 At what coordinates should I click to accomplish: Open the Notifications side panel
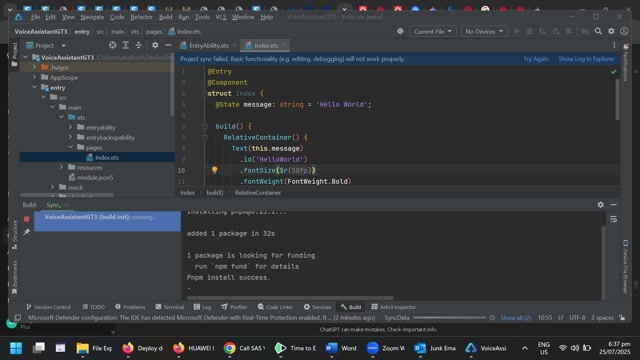626,62
